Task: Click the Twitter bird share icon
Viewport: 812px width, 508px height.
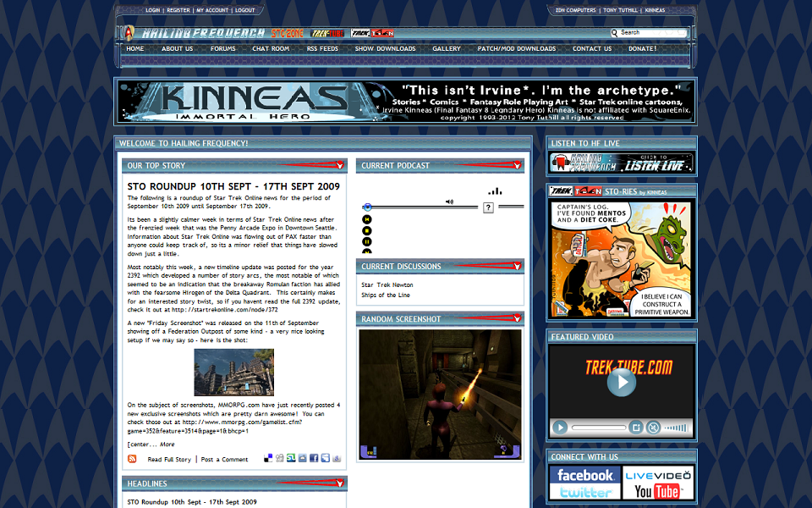Action: point(325,458)
